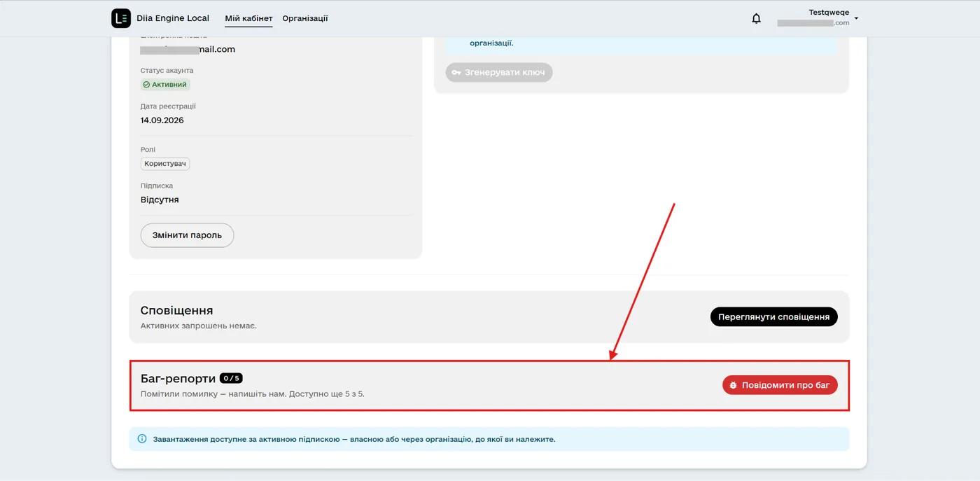Open Переглянути сповіщення button
Screen dimensions: 980x481
click(x=773, y=316)
